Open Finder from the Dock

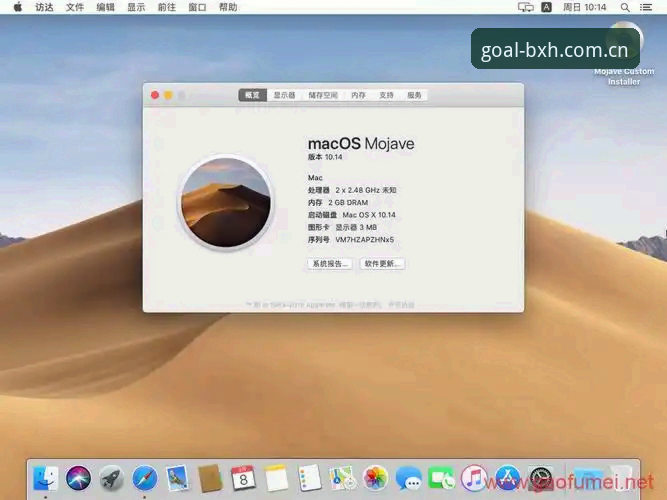click(x=46, y=478)
